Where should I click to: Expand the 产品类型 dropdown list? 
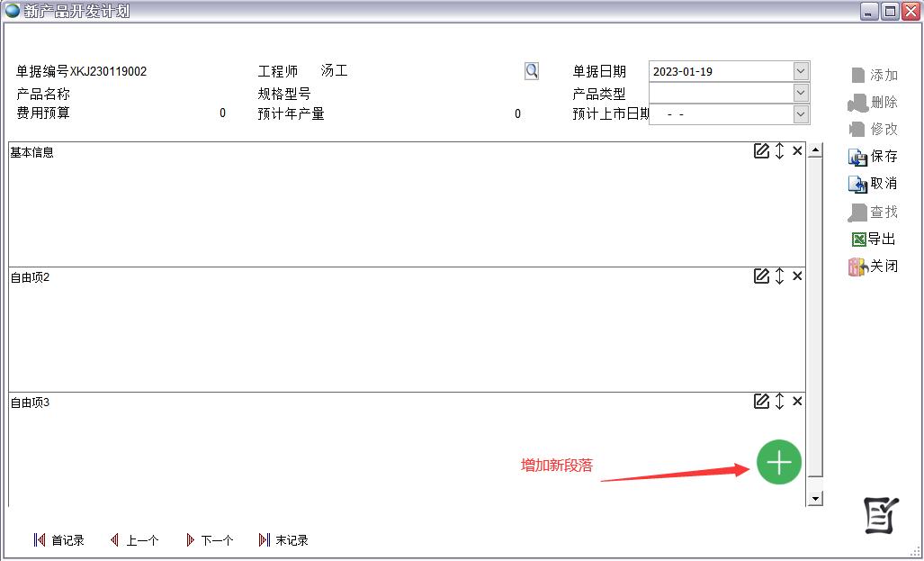tap(801, 93)
